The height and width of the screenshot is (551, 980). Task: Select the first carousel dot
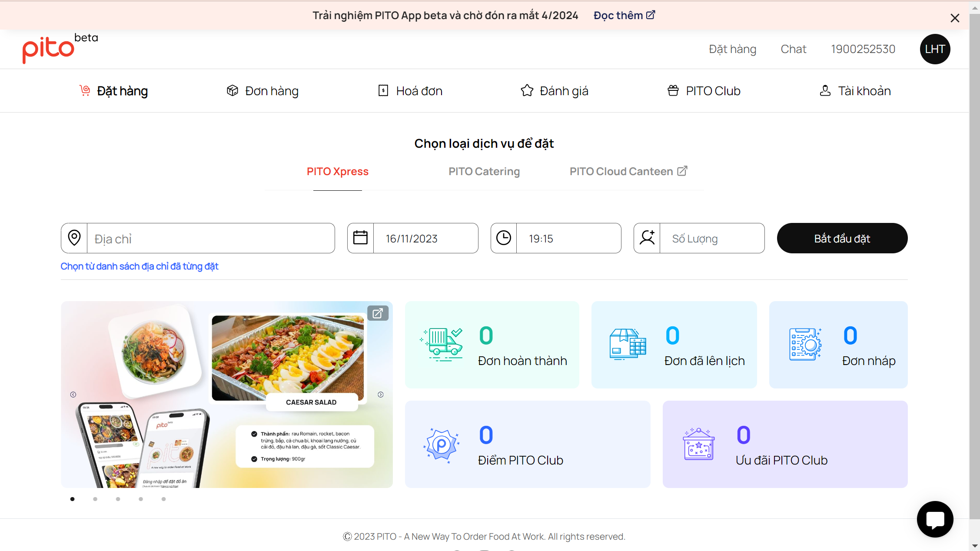pos(73,499)
